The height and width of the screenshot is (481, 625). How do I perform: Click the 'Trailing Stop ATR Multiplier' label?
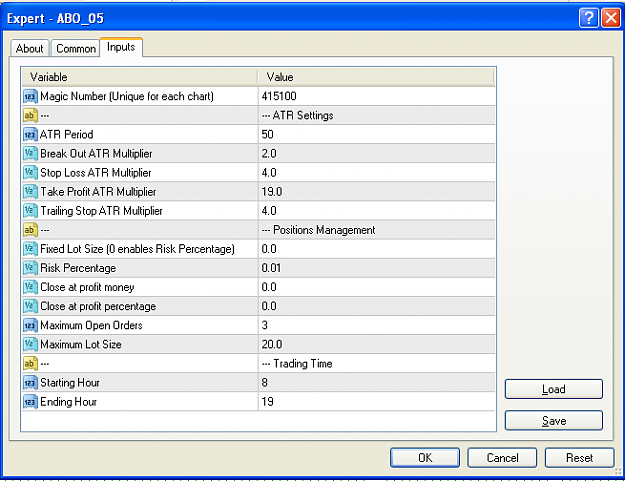click(101, 211)
